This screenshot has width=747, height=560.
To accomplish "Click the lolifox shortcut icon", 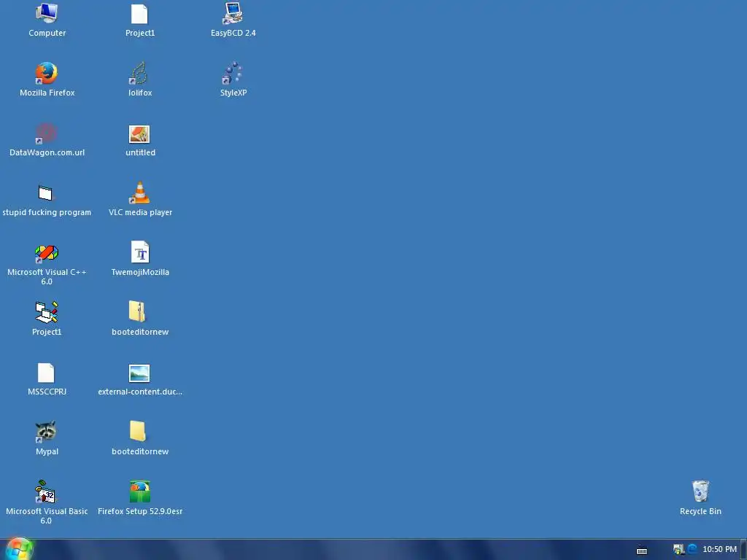I will (139, 74).
